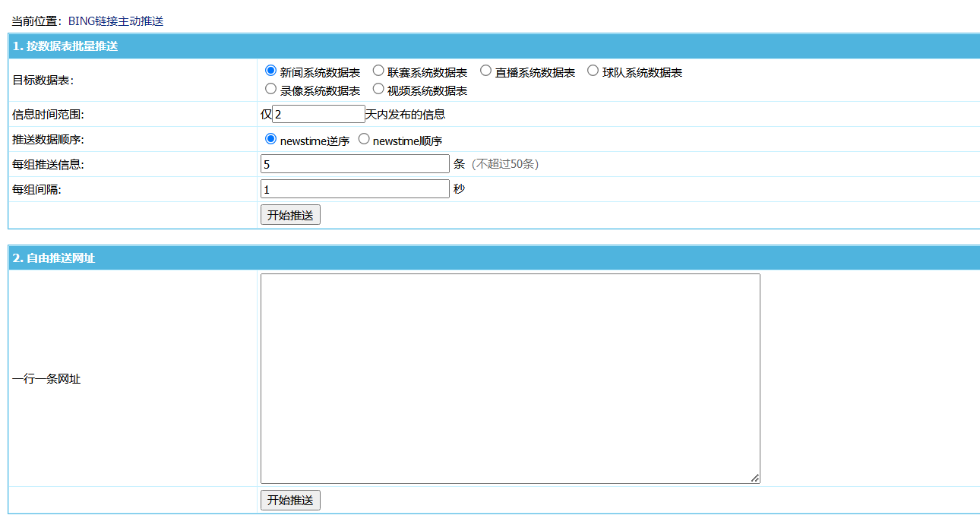
Task: Select the 新闻系统数据表 radio button
Action: tap(271, 70)
